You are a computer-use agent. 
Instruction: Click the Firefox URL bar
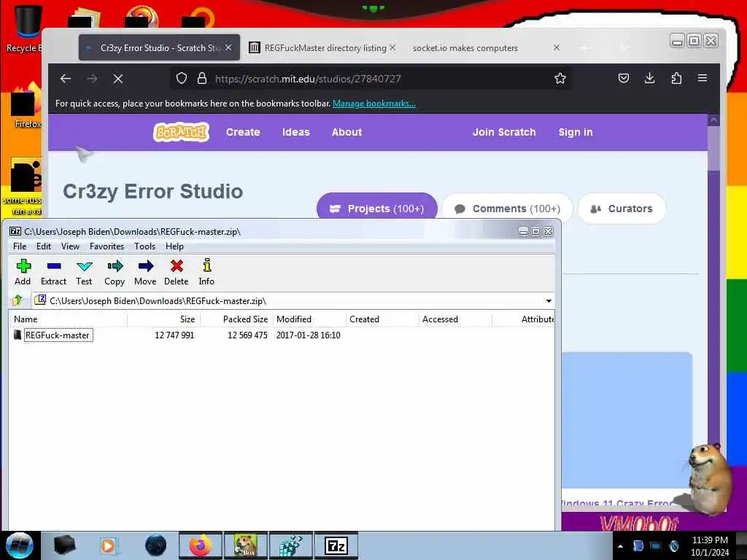[x=371, y=79]
